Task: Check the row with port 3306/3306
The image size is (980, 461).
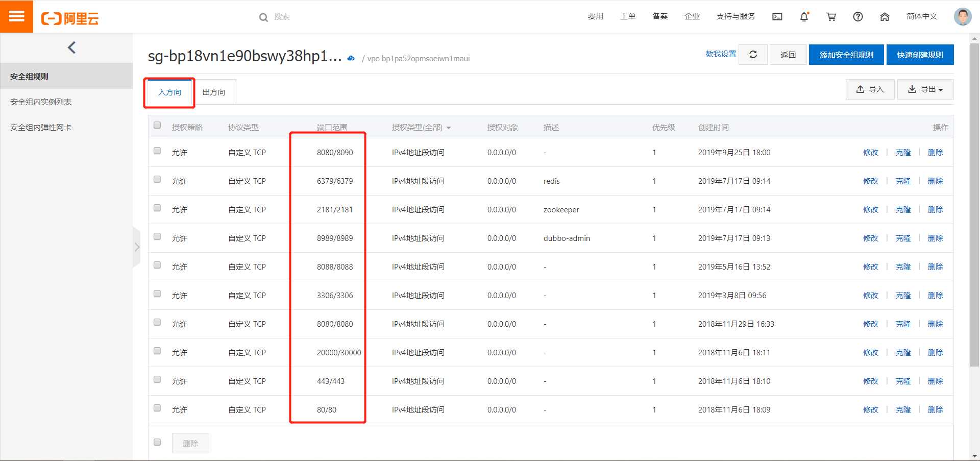Action: pyautogui.click(x=157, y=294)
